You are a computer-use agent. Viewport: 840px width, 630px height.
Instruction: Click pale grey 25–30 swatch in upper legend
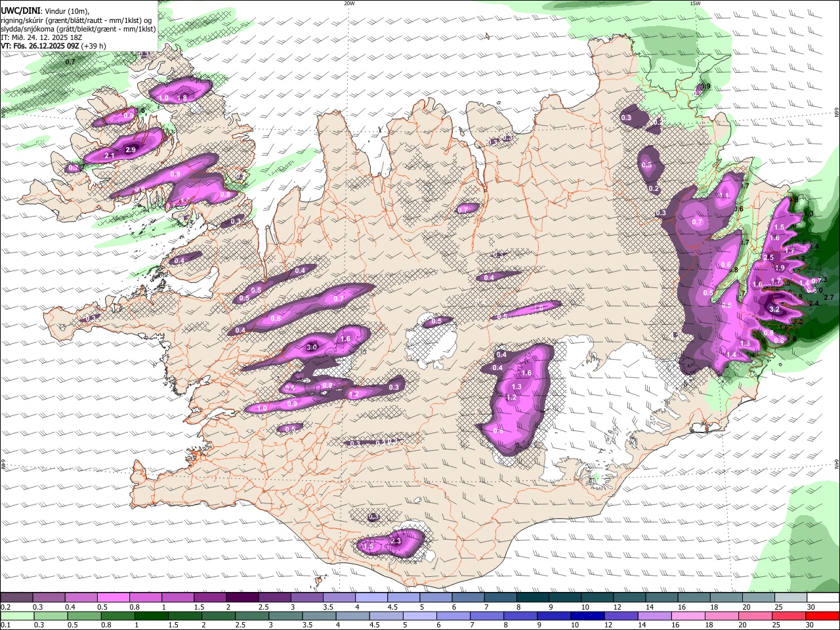(790, 598)
